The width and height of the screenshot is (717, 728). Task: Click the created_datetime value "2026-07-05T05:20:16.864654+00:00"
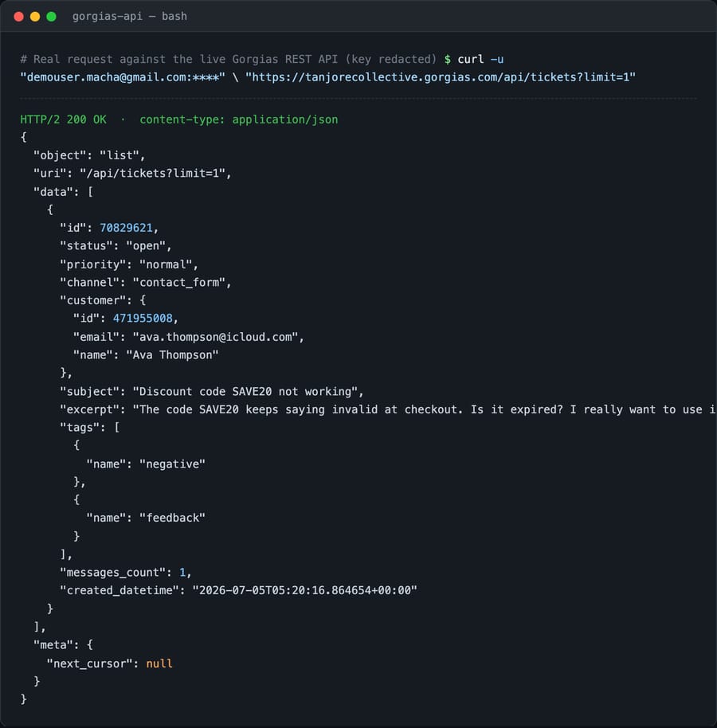304,590
